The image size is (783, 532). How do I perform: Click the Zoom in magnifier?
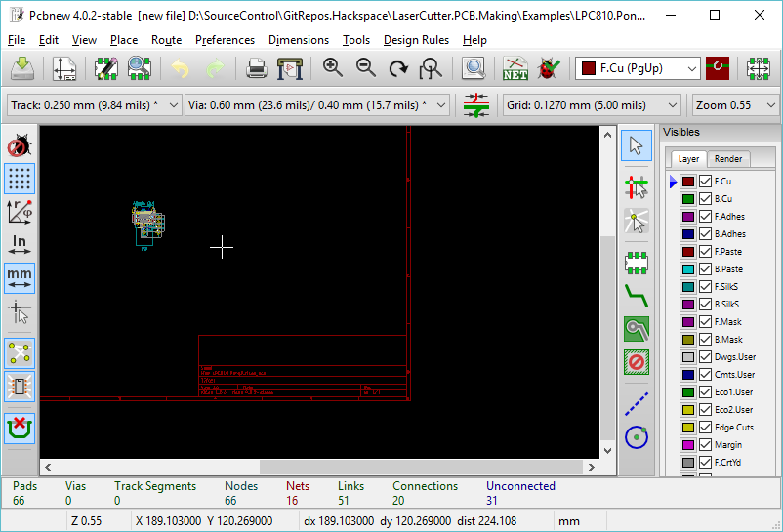click(x=332, y=68)
